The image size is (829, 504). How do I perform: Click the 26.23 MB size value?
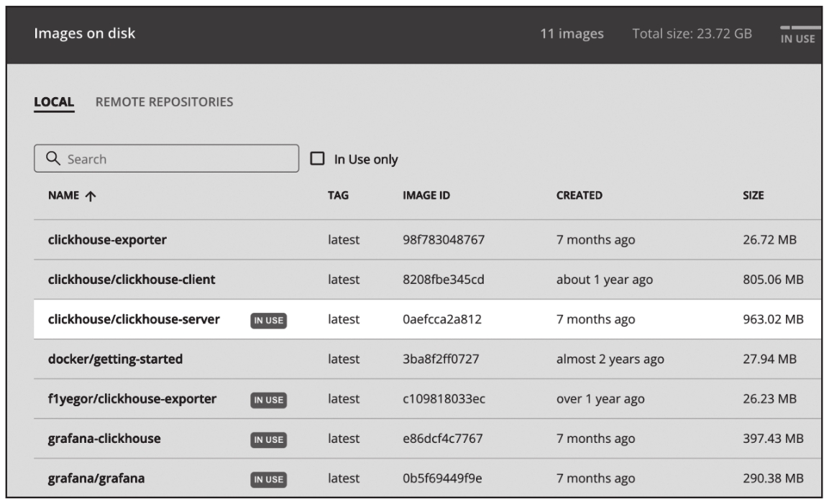(x=769, y=398)
